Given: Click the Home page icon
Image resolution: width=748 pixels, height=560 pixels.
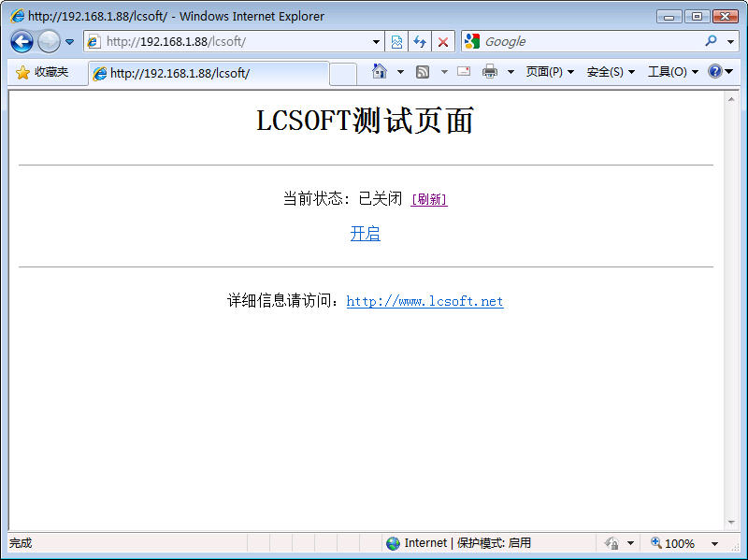Looking at the screenshot, I should (379, 72).
